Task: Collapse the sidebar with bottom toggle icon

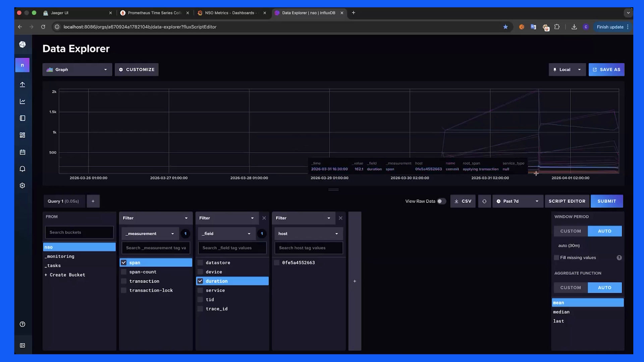Action: (x=22, y=345)
